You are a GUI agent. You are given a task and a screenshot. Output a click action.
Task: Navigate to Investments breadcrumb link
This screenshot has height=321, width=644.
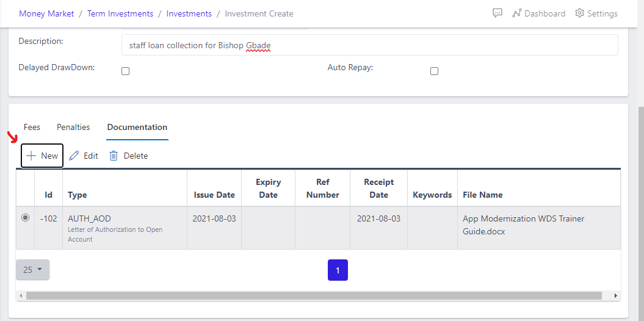point(189,13)
